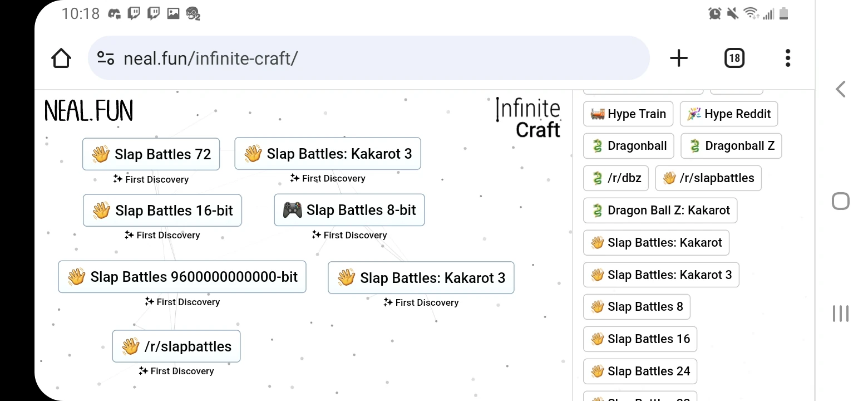Open the tab switcher showing 18 tabs

pyautogui.click(x=734, y=58)
